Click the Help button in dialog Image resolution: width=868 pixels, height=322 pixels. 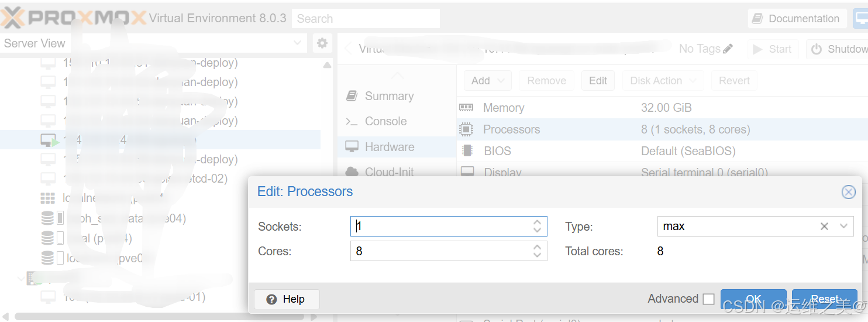[x=287, y=299]
